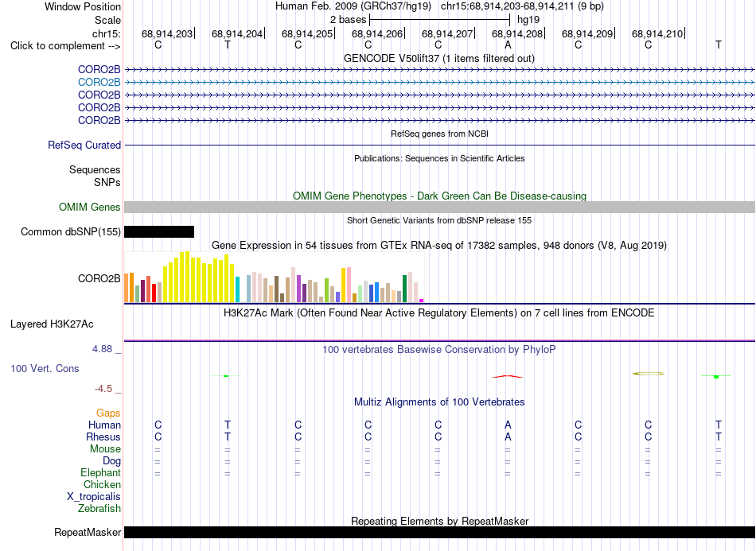This screenshot has height=551, width=756.
Task: Click the black RepeatMasker item bar
Action: 439,532
